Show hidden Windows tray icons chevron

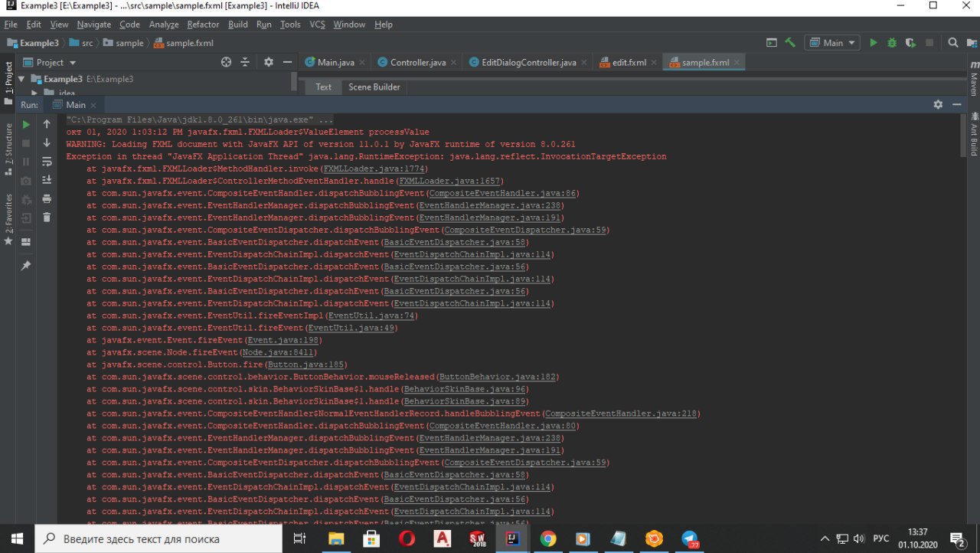pos(825,538)
